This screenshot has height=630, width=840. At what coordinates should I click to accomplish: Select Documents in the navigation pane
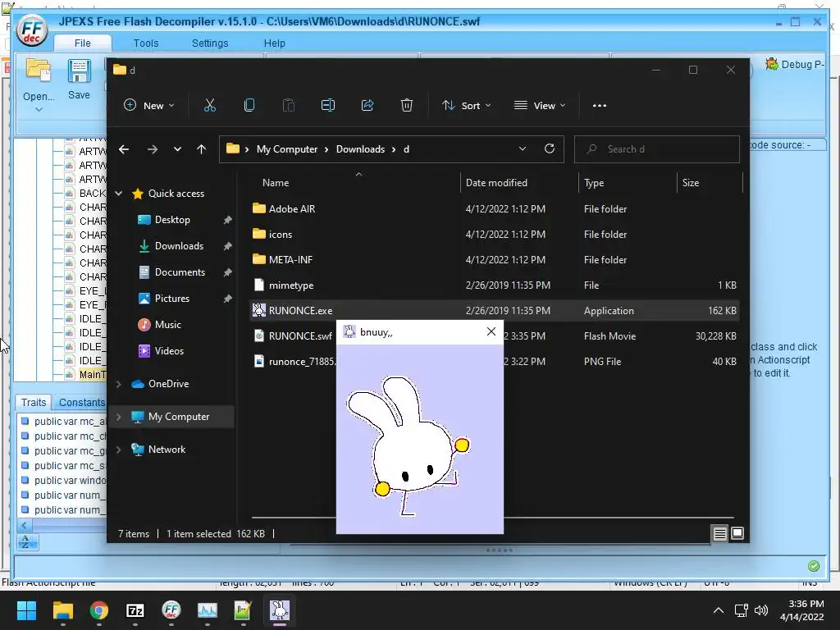pos(180,272)
